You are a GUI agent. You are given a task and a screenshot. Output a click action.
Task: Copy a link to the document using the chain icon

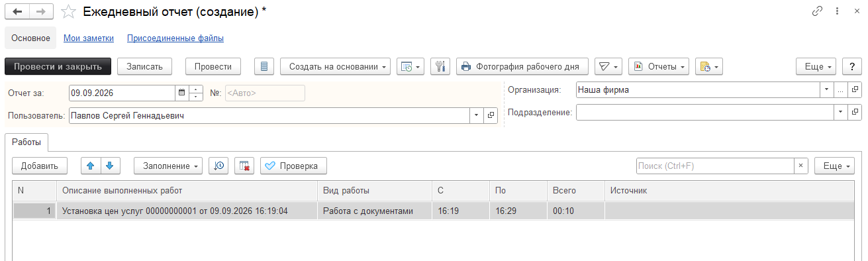coord(818,12)
